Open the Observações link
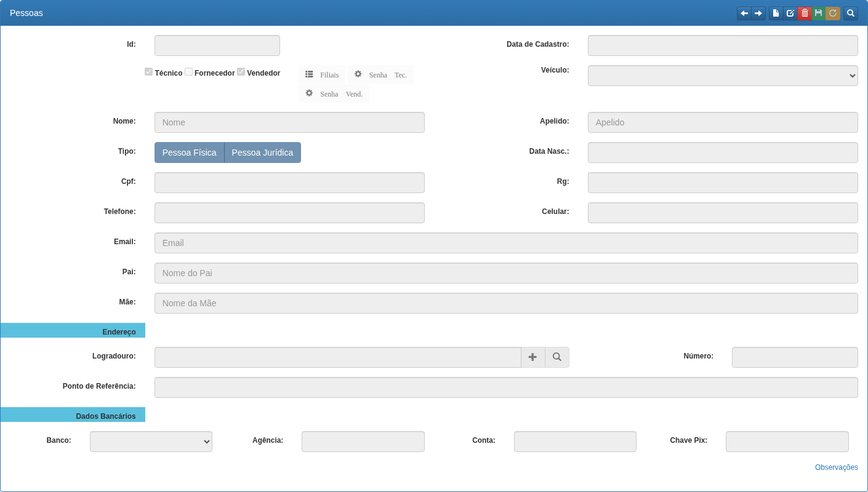 837,467
